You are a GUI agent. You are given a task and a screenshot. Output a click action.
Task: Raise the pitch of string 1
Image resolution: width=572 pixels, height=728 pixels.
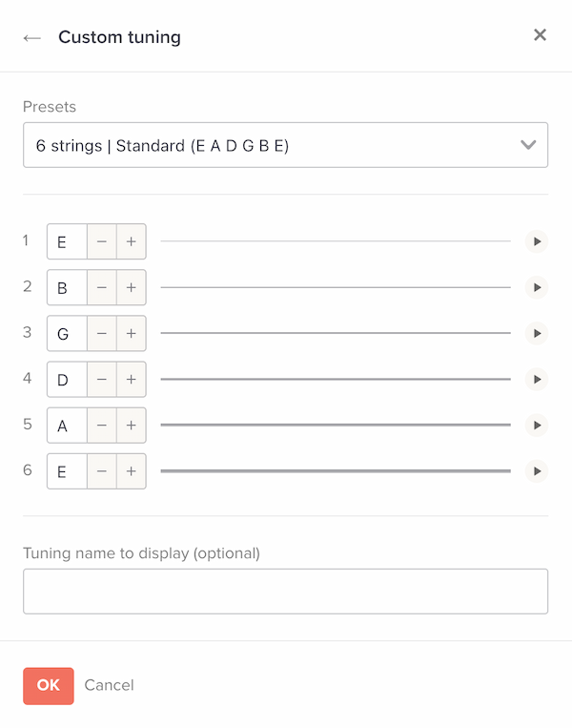(x=131, y=241)
